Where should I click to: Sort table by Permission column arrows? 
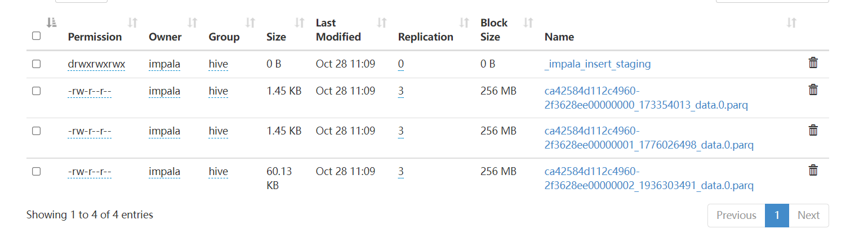[132, 23]
